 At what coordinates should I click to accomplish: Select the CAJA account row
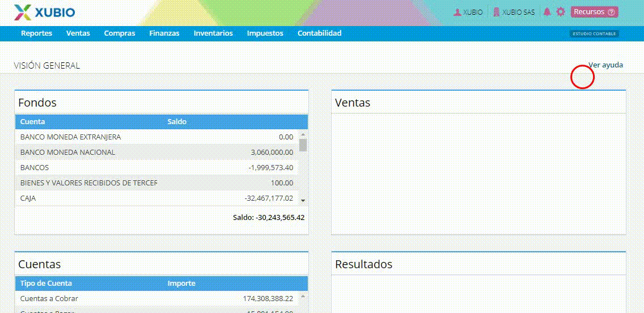[157, 198]
